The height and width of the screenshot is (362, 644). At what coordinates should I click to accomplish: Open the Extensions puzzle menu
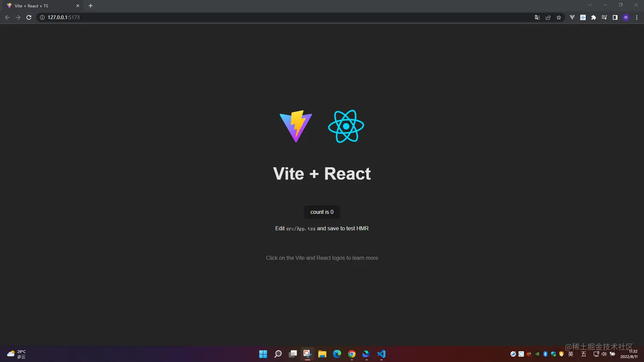pos(594,17)
